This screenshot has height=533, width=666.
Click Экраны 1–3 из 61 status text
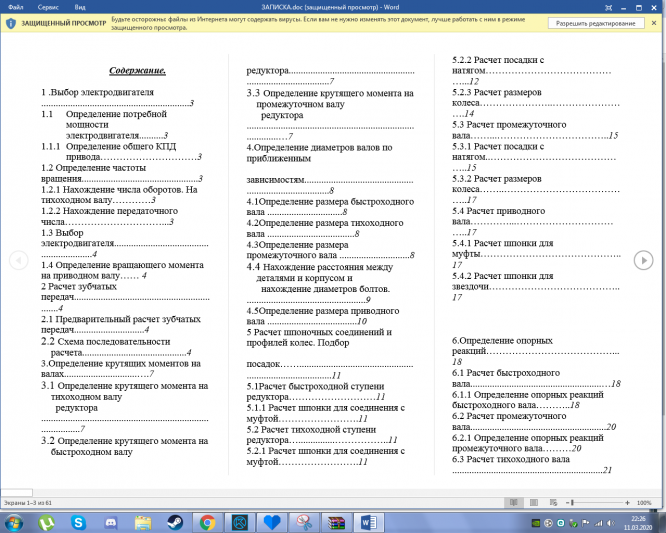28,503
